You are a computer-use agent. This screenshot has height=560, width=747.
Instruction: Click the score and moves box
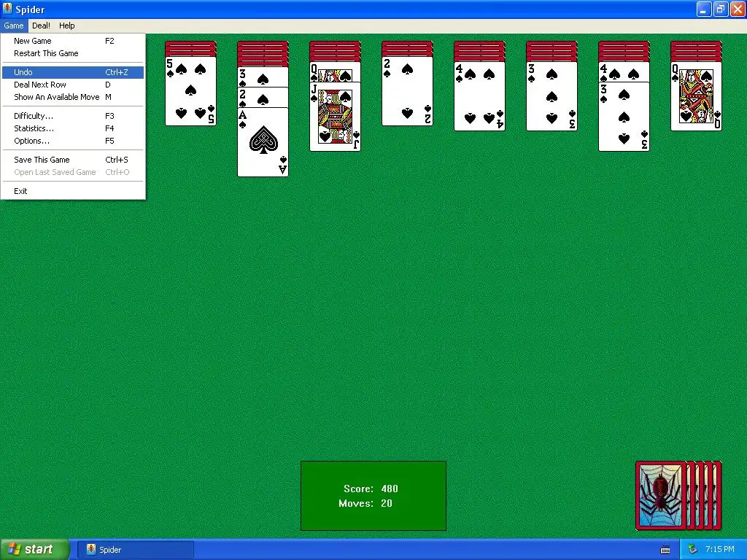pyautogui.click(x=373, y=496)
